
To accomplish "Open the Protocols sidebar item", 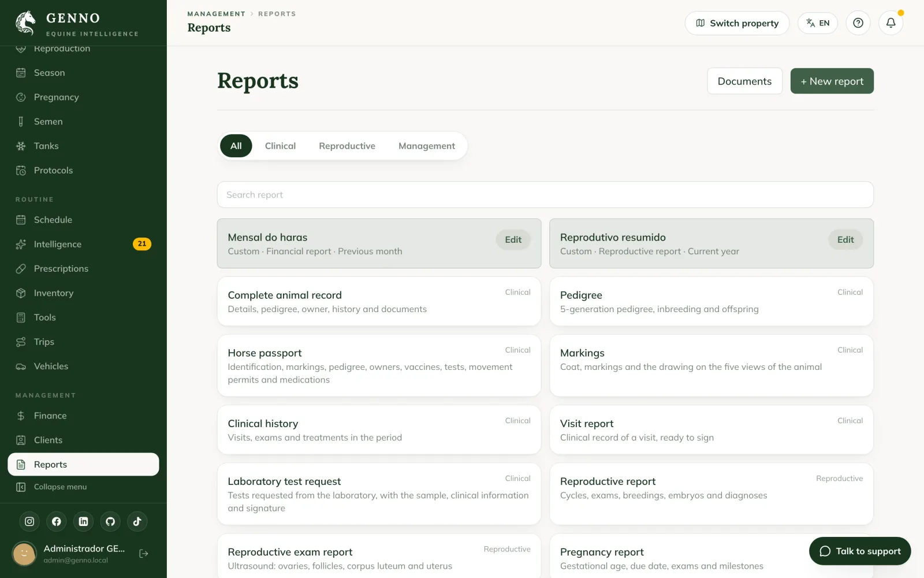I will click(x=83, y=171).
